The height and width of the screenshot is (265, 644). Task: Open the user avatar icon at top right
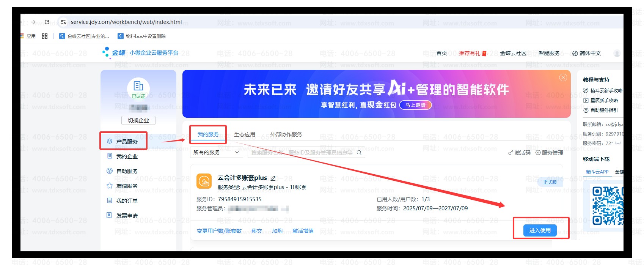click(x=617, y=53)
